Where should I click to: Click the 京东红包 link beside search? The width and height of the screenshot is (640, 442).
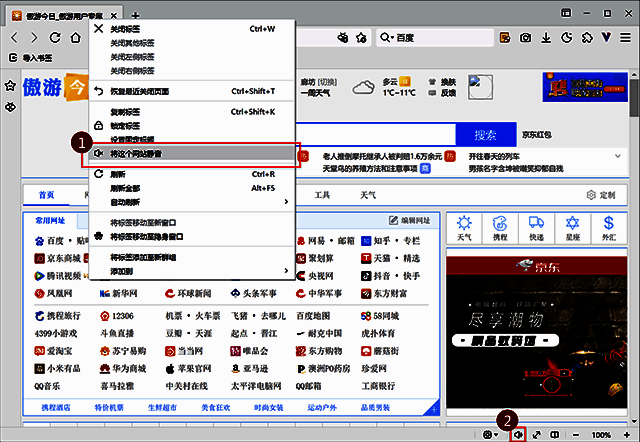point(537,135)
